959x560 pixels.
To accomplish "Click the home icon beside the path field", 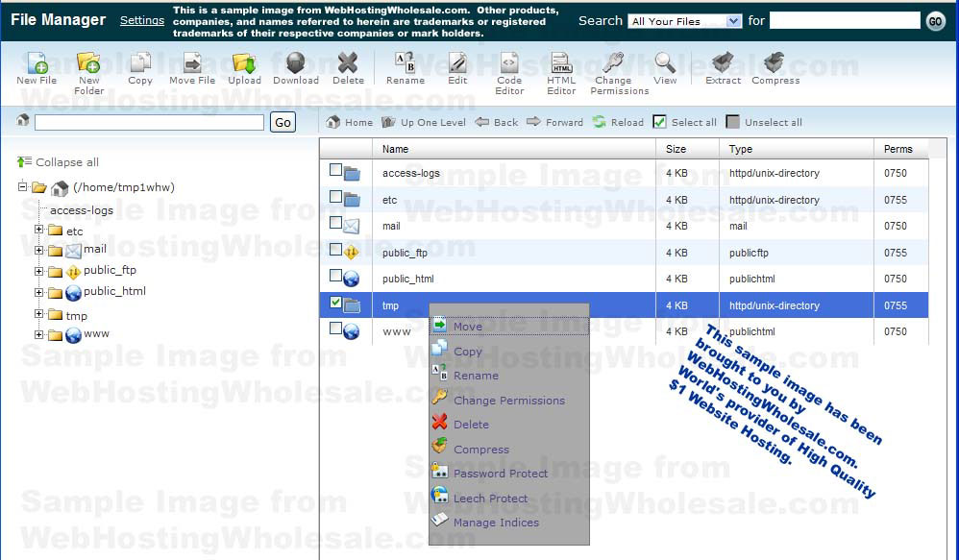I will 23,120.
